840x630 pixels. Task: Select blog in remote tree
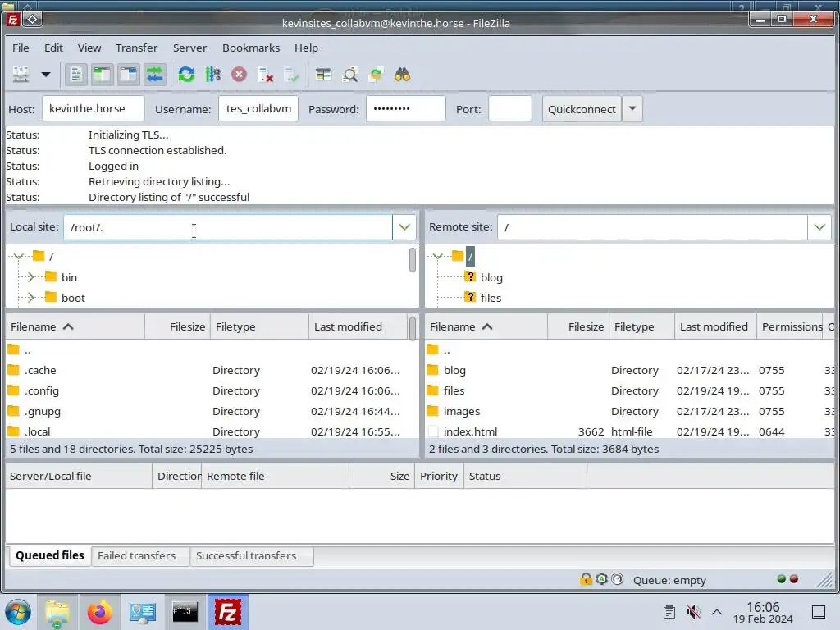click(x=491, y=277)
